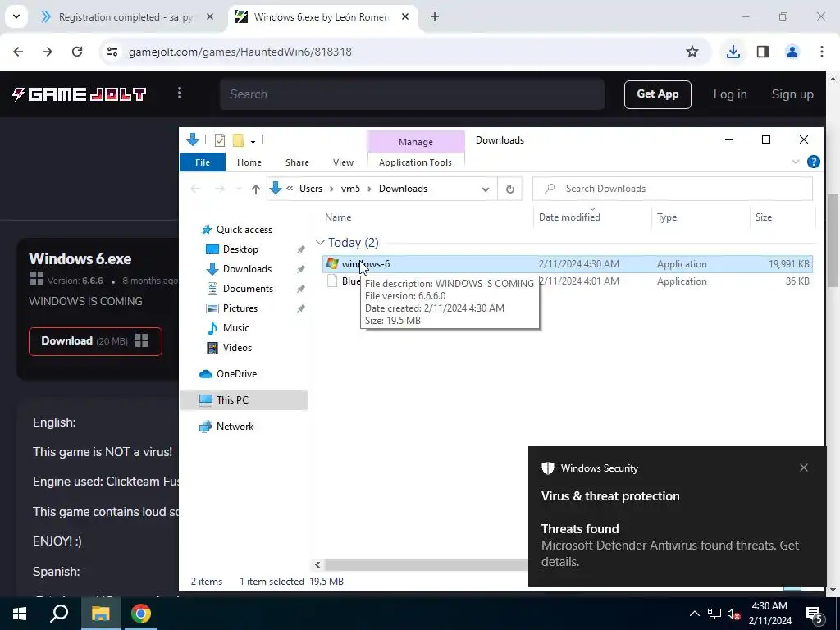Open taskbar search magnifier
Viewport: 840px width, 630px height.
coord(59,614)
